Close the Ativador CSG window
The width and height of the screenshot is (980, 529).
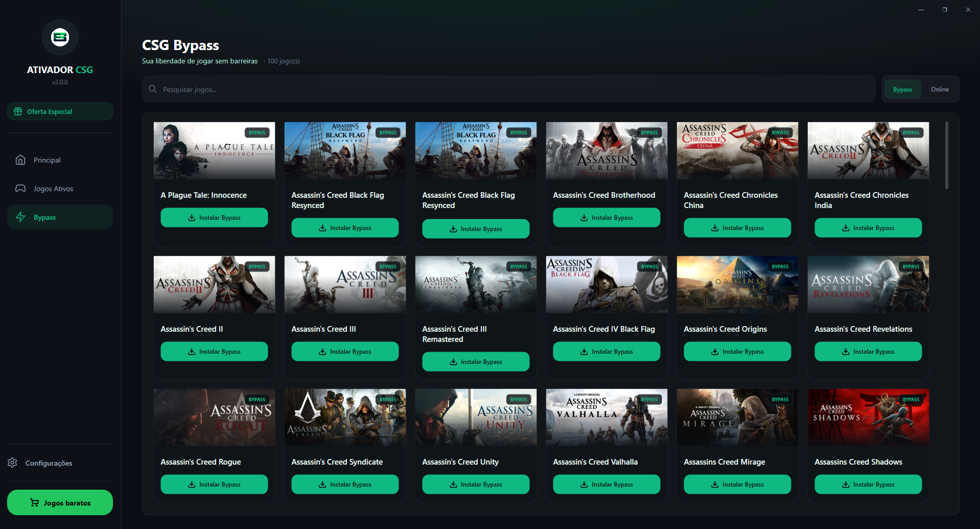(968, 10)
